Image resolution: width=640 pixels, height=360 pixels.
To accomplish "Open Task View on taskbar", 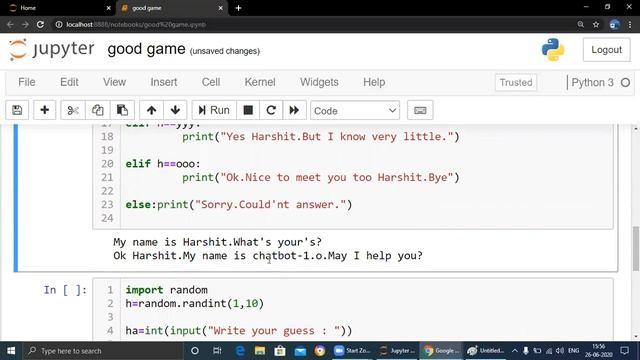I will click(217, 351).
